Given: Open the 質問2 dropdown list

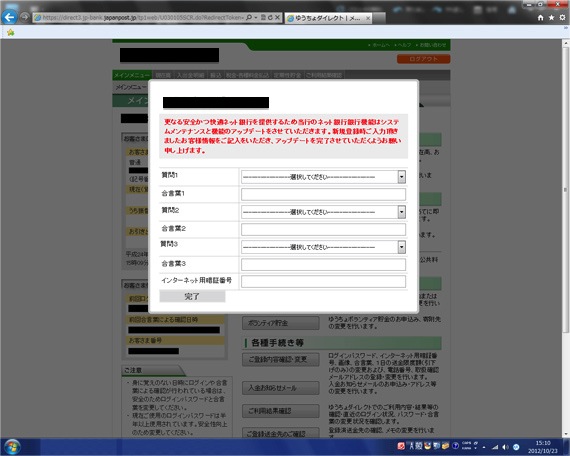Looking at the screenshot, I should coord(323,212).
